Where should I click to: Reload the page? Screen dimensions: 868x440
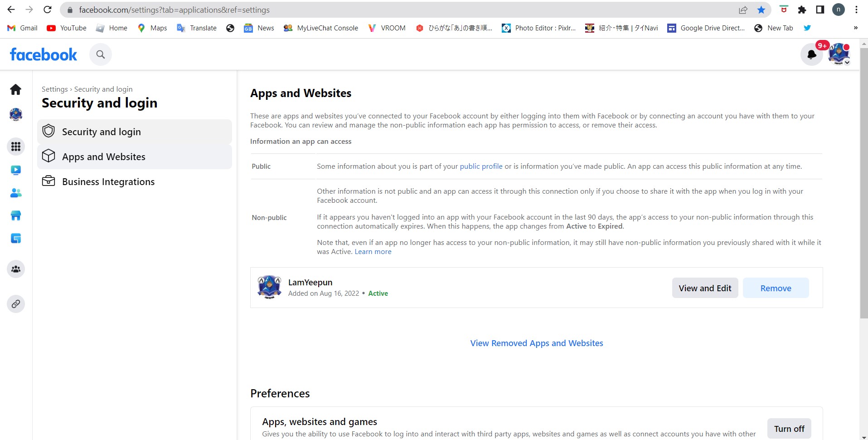coord(48,10)
